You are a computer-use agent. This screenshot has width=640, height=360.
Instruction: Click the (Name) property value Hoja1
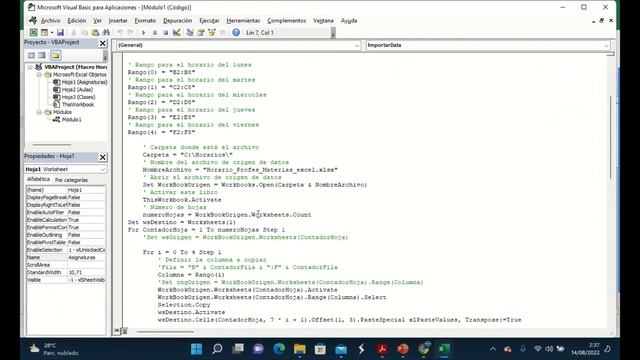(x=86, y=190)
